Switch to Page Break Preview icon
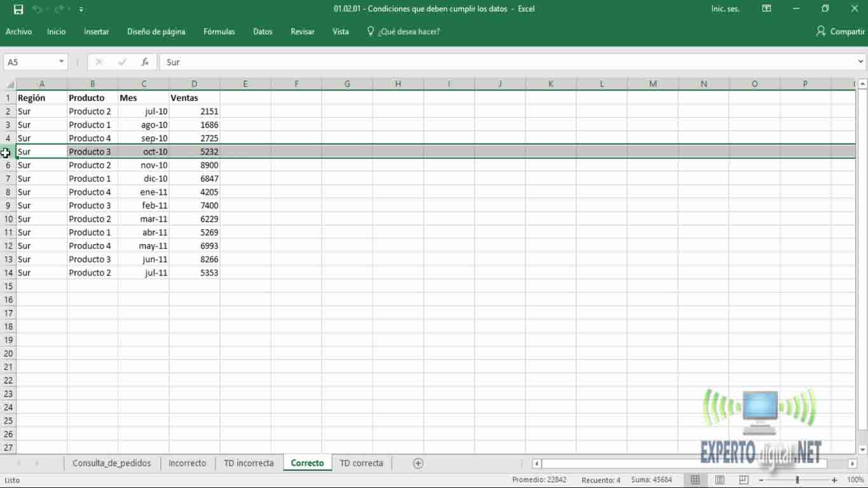This screenshot has width=868, height=488. (x=743, y=480)
